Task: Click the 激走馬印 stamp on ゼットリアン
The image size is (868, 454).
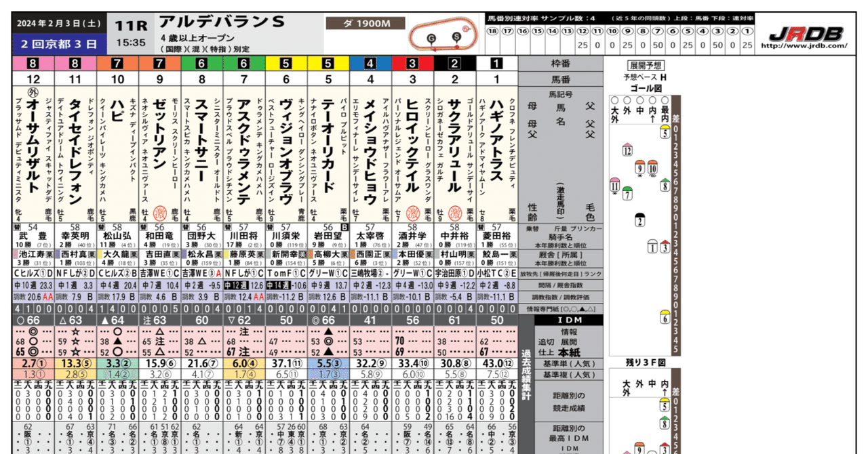Action: (161, 212)
